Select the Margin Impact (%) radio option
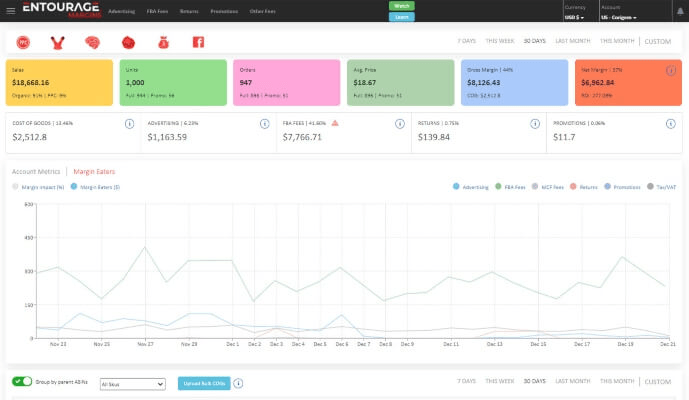The image size is (689, 400). tap(15, 187)
